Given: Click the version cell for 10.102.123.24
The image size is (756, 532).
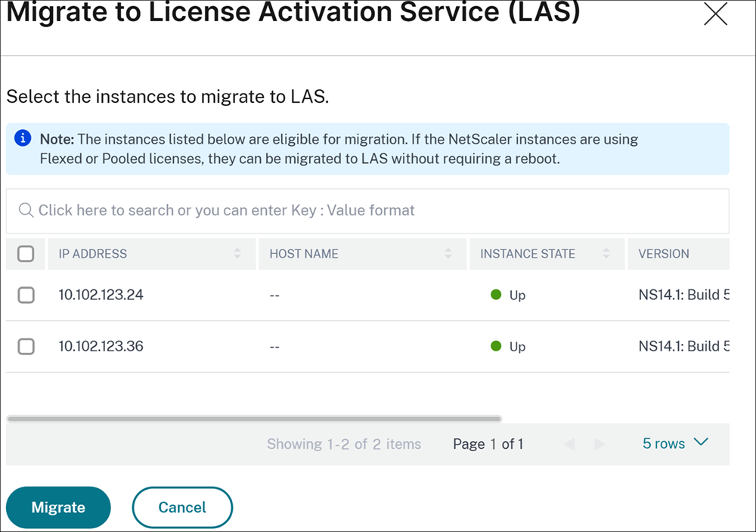Looking at the screenshot, I should 683,295.
